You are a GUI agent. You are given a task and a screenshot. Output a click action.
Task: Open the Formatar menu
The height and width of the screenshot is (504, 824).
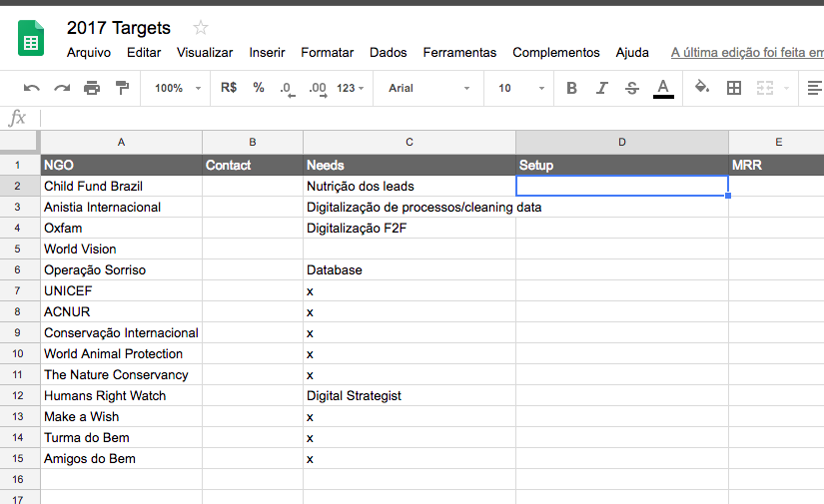[x=327, y=53]
